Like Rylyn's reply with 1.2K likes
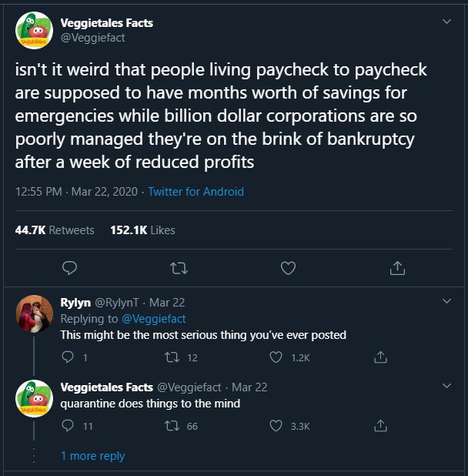Viewport: 468px width, 476px height. (x=276, y=357)
